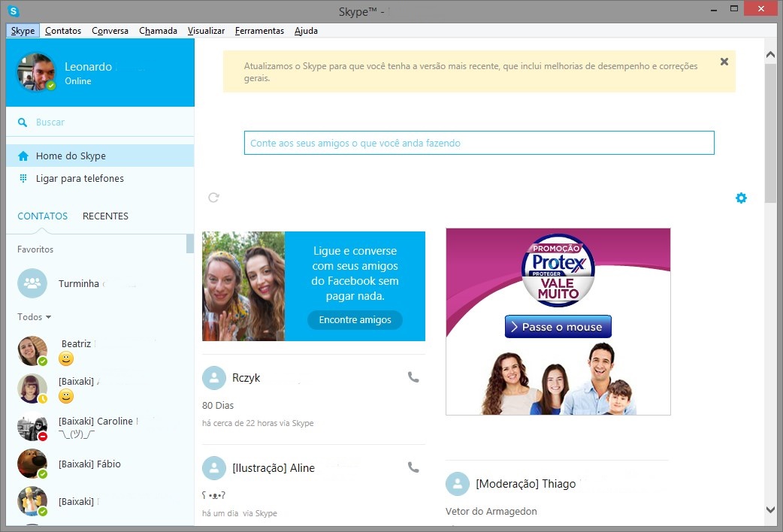Click the Passe o mouse ad button
783x532 pixels.
[558, 327]
